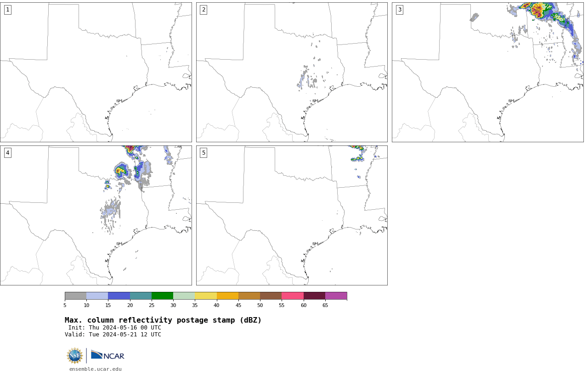Click the light lavender 10-15 dBZ swatch
This screenshot has width=588, height=374.
pyautogui.click(x=97, y=296)
